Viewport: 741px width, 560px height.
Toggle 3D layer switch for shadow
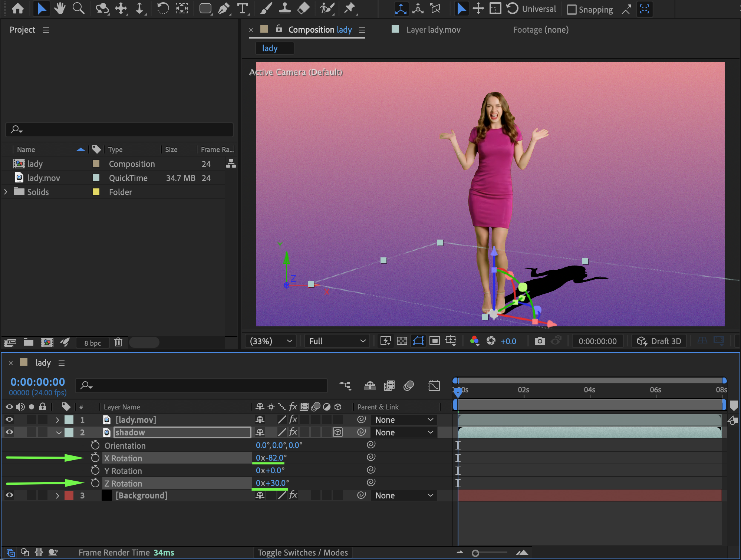337,432
